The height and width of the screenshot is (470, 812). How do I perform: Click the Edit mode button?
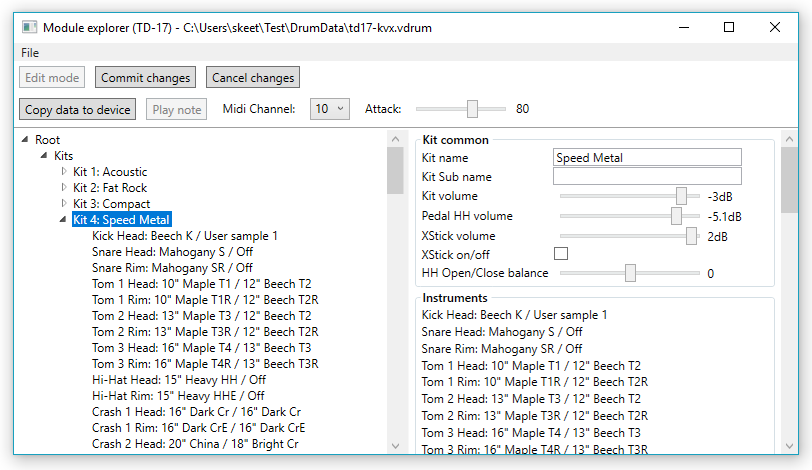click(52, 78)
